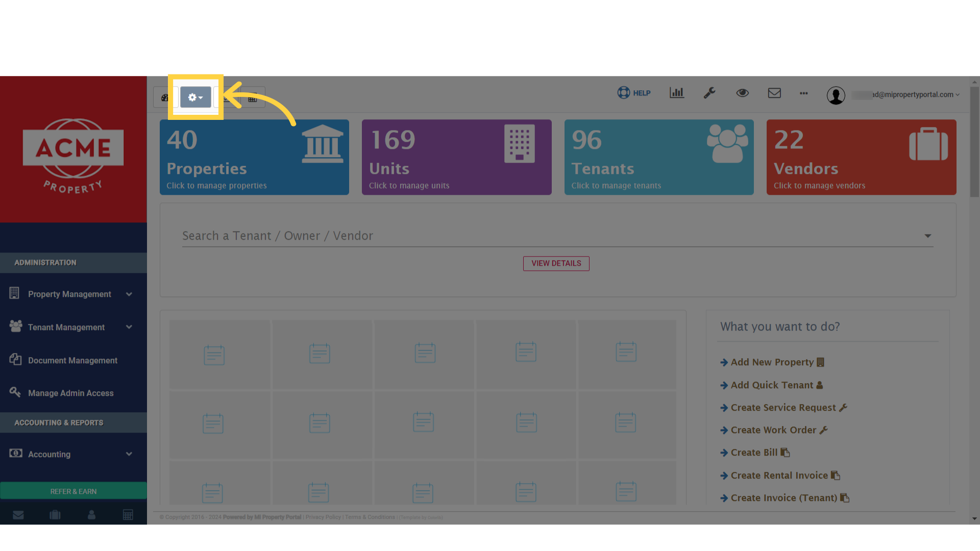Open Powered by MI Property Portal link
This screenshot has height=551, width=980.
(262, 517)
